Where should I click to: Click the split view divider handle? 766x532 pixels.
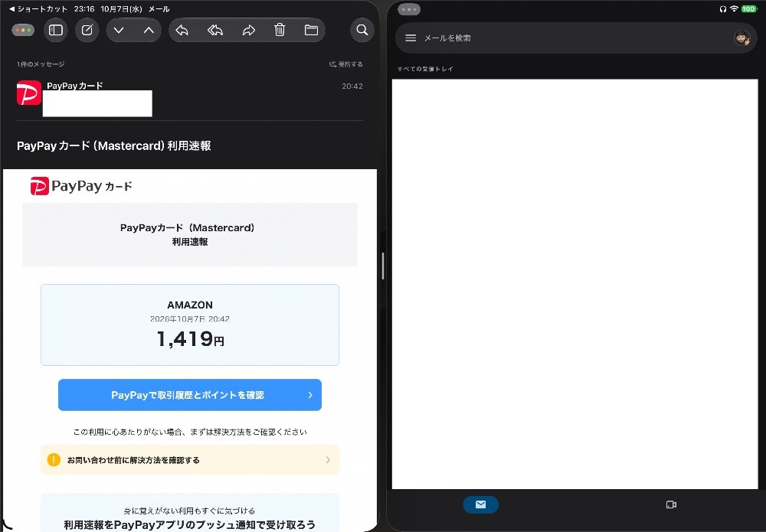382,266
